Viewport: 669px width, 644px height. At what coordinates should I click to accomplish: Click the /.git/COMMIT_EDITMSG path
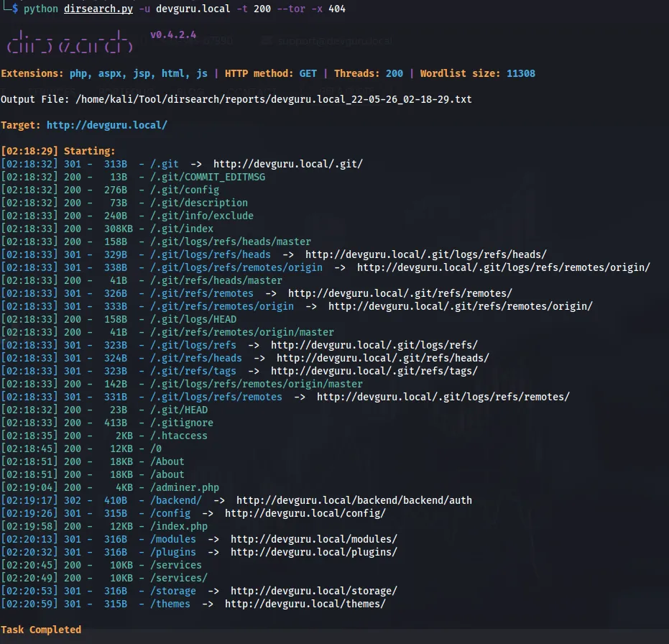207,177
